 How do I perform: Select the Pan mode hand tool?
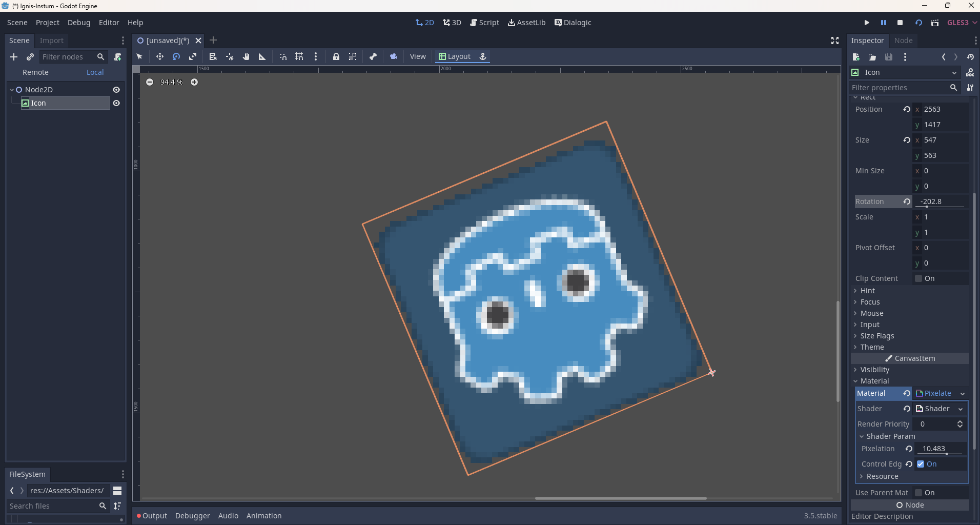246,56
